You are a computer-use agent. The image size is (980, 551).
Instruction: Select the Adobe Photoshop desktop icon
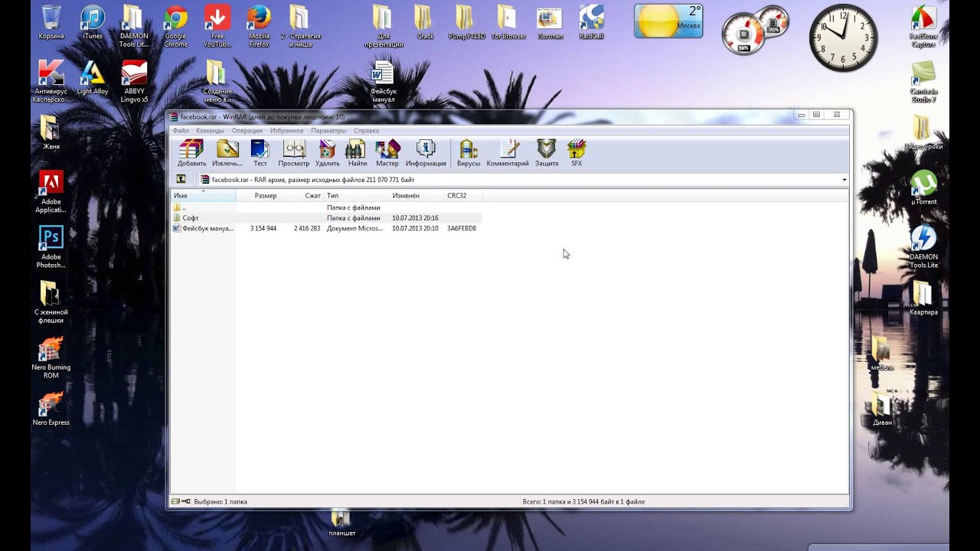[x=51, y=246]
